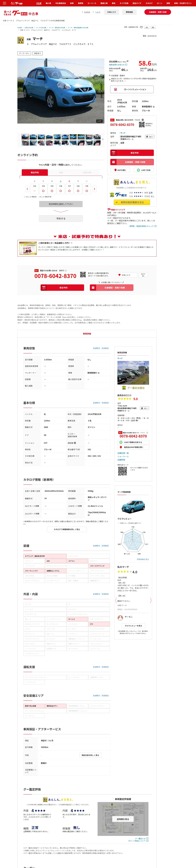Select the 7/7 booking slot circle
The width and height of the screenshot is (196, 868).
click(x=69, y=191)
